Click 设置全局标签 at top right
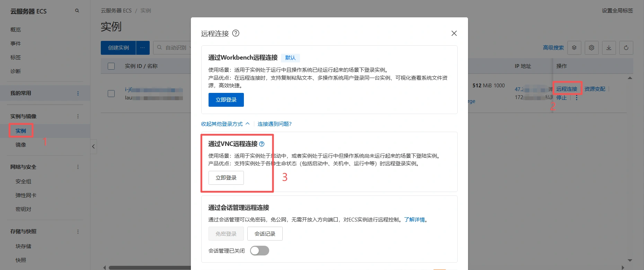The width and height of the screenshot is (644, 270). click(617, 11)
